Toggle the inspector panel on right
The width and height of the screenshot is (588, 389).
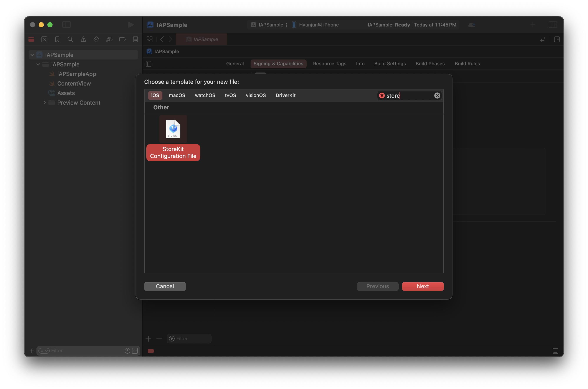[553, 25]
